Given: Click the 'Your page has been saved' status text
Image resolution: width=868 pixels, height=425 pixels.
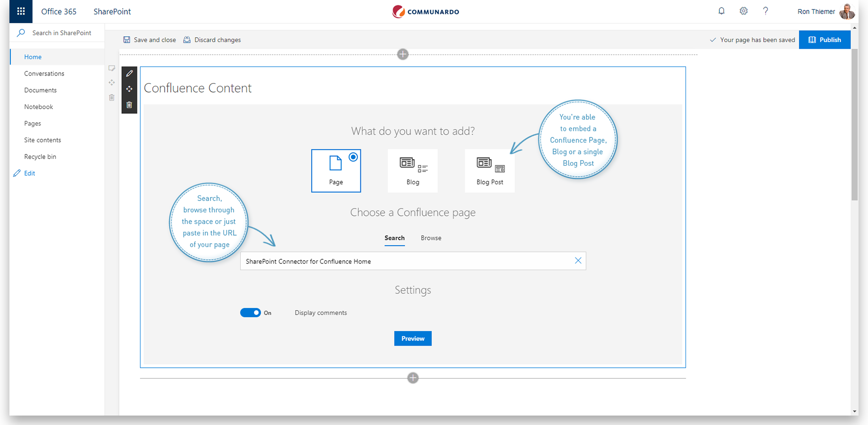Looking at the screenshot, I should pos(758,40).
